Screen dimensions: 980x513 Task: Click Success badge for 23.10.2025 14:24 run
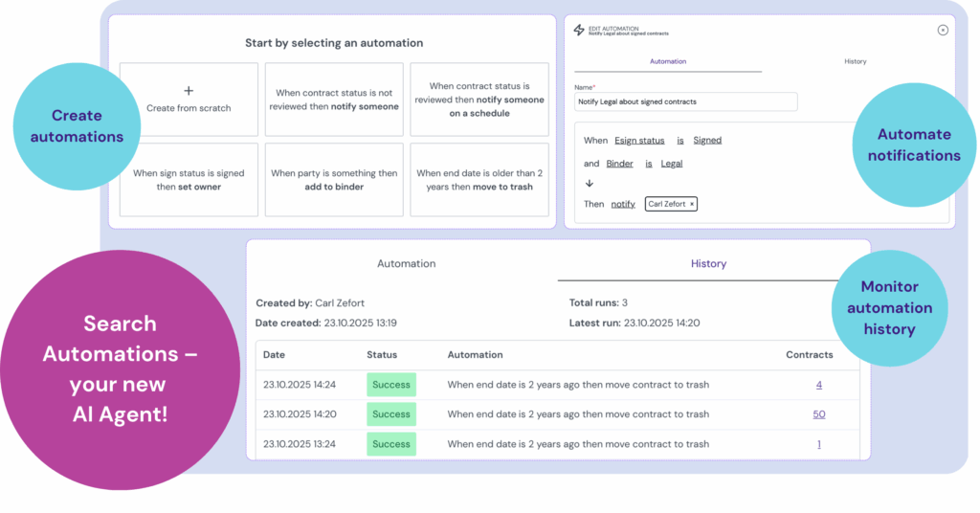[x=391, y=385]
